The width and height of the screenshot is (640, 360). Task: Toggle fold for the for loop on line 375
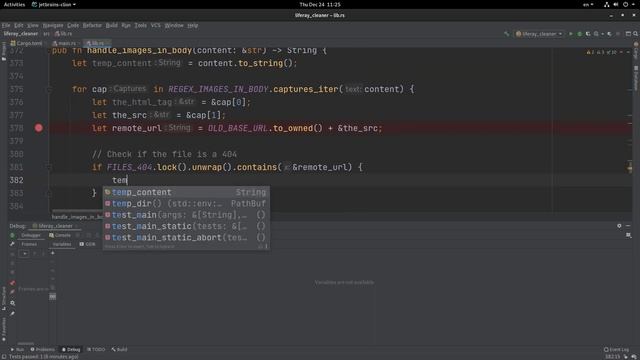coord(49,89)
